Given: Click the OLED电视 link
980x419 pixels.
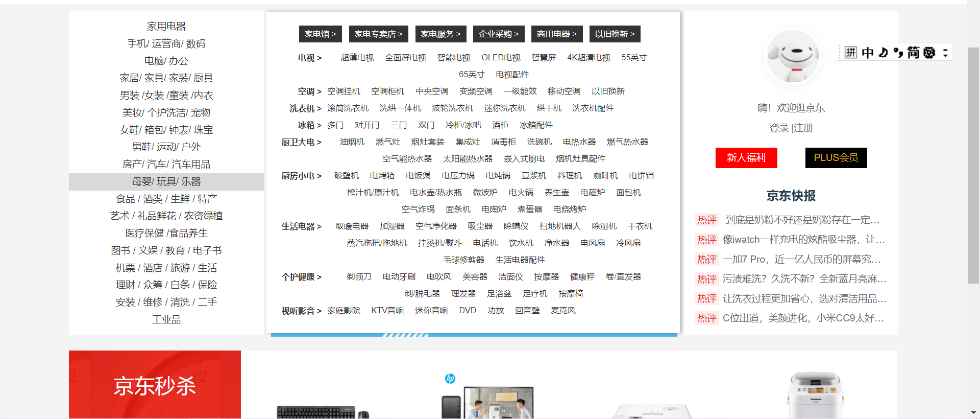Looking at the screenshot, I should 501,58.
